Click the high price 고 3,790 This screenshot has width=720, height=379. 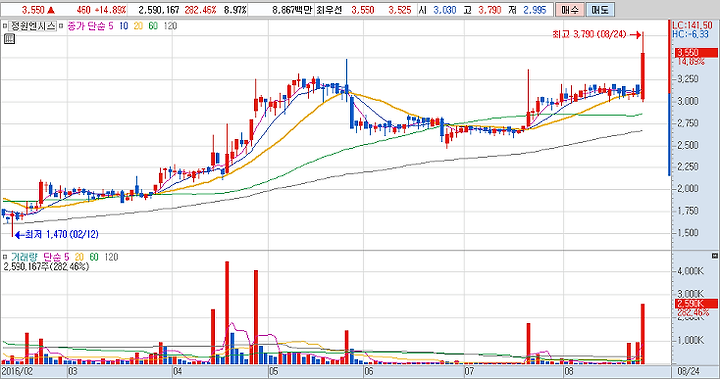pos(482,10)
